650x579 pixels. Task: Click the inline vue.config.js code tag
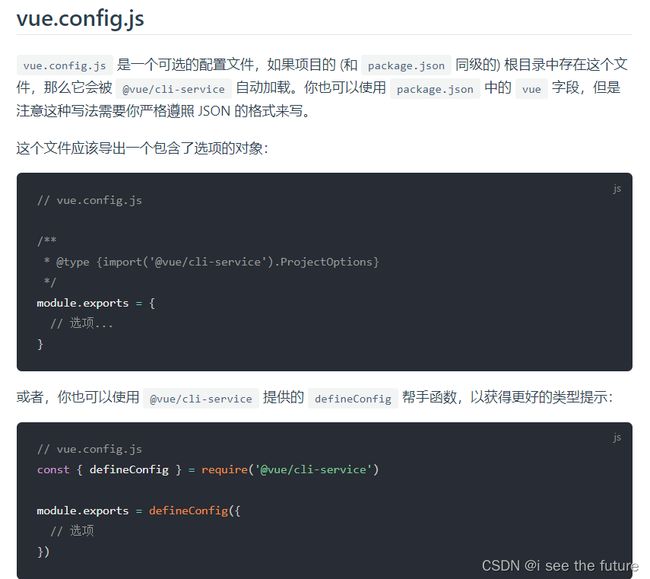click(65, 65)
